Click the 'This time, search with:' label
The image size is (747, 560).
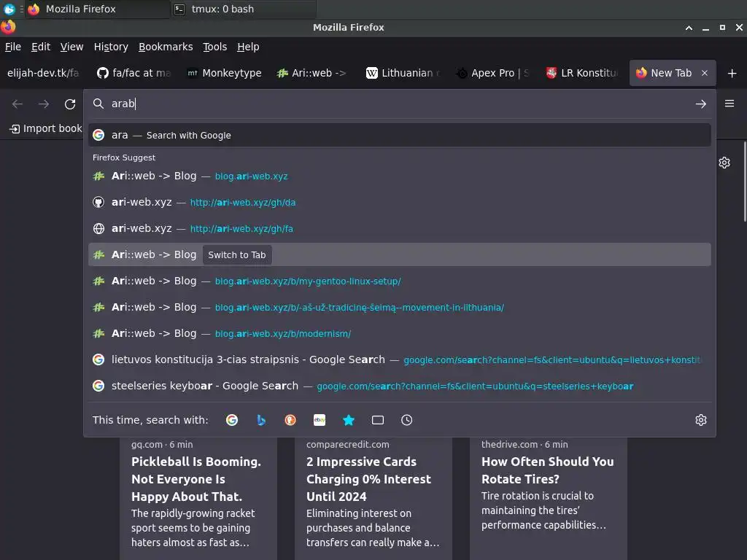coord(150,420)
